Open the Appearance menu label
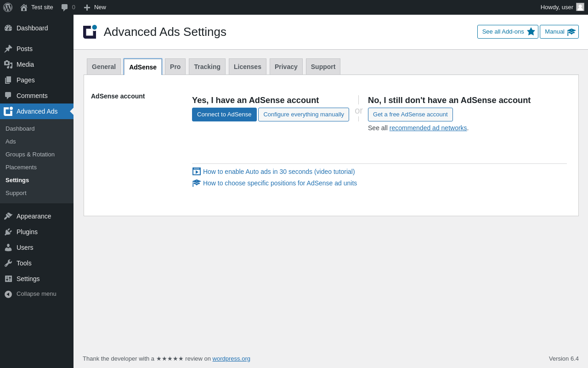 coord(34,216)
